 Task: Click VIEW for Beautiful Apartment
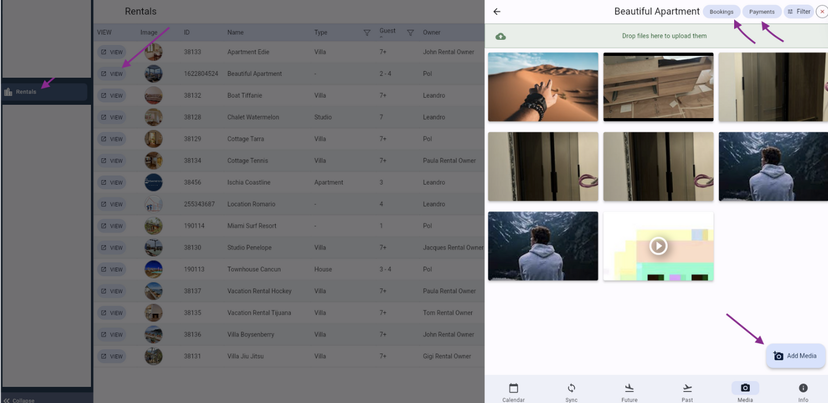click(x=111, y=74)
